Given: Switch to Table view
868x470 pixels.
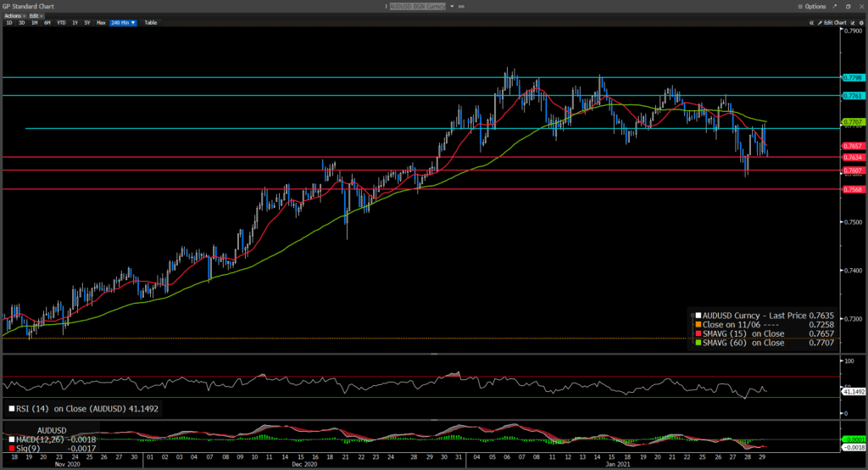Looking at the screenshot, I should [151, 23].
